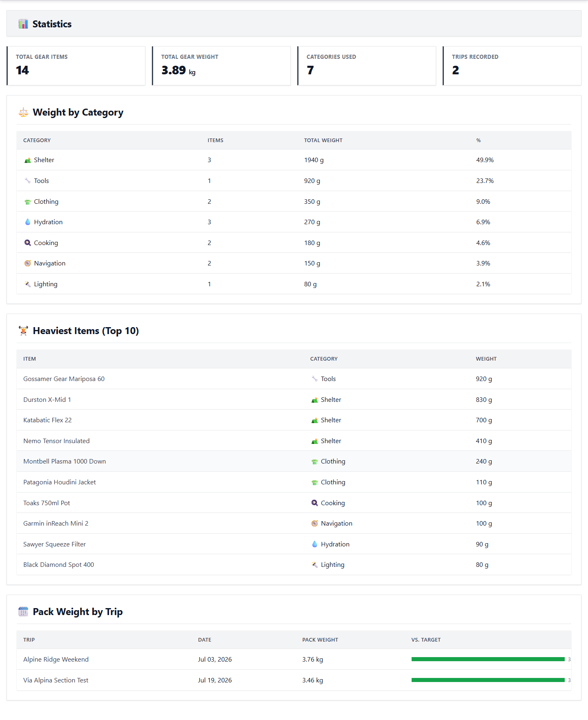Screen dimensions: 588x720
Task: Click the tent icon in Katabatic Flex 22 row
Action: (314, 420)
